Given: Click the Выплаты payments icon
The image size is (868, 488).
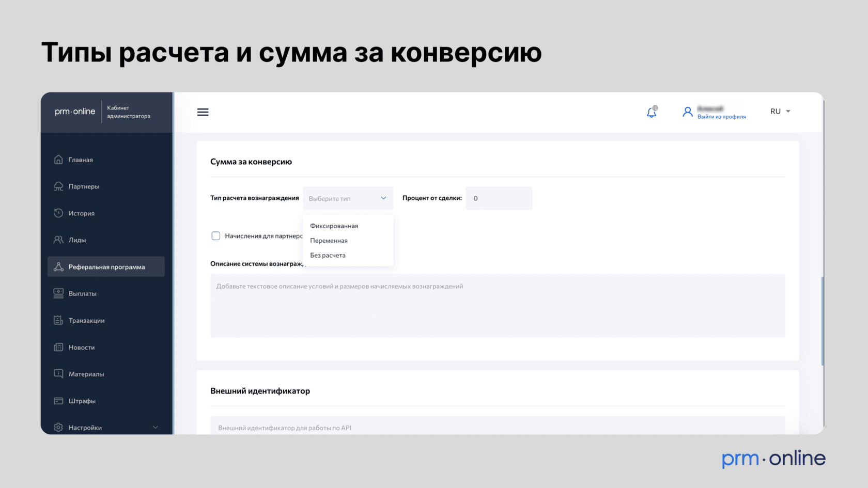Looking at the screenshot, I should [x=58, y=293].
